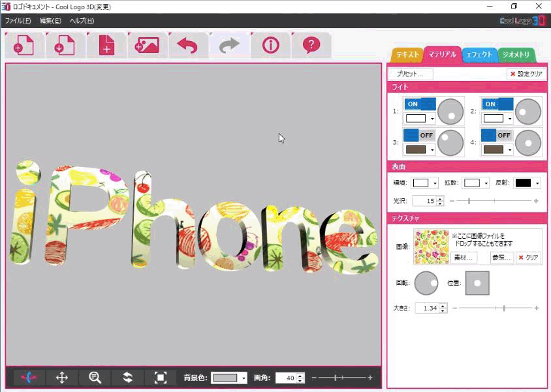
Task: Open the ファイル menu
Action: point(18,21)
